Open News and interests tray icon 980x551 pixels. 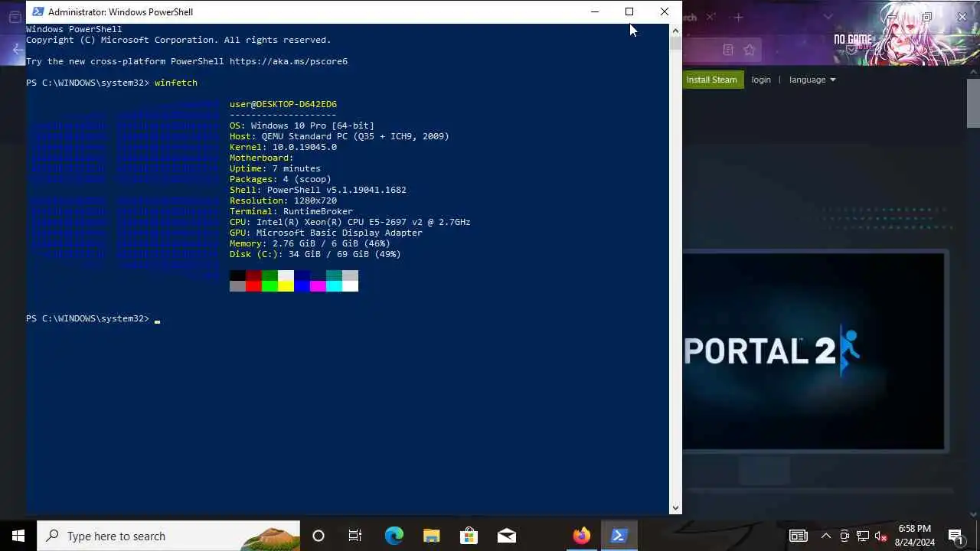click(x=799, y=536)
